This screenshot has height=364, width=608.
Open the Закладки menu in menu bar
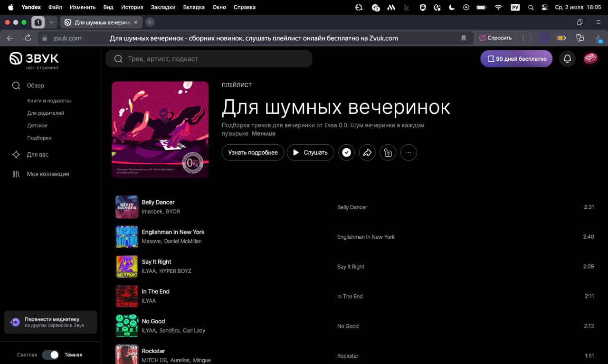tap(163, 7)
